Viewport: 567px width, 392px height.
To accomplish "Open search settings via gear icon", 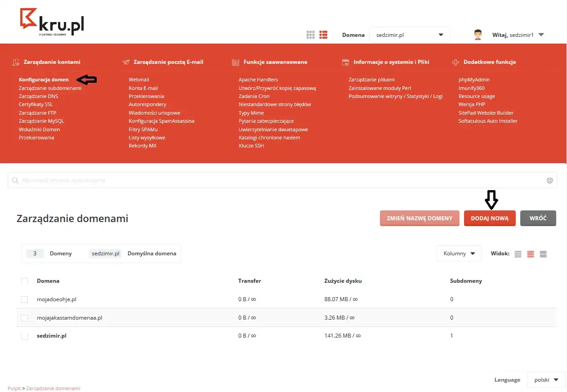I will pyautogui.click(x=549, y=180).
